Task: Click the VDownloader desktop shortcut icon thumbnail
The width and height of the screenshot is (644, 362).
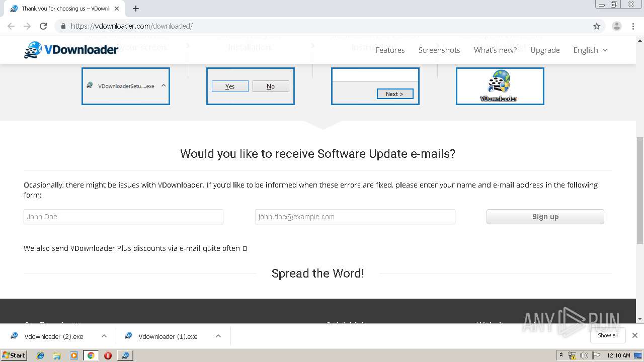Action: (x=499, y=86)
